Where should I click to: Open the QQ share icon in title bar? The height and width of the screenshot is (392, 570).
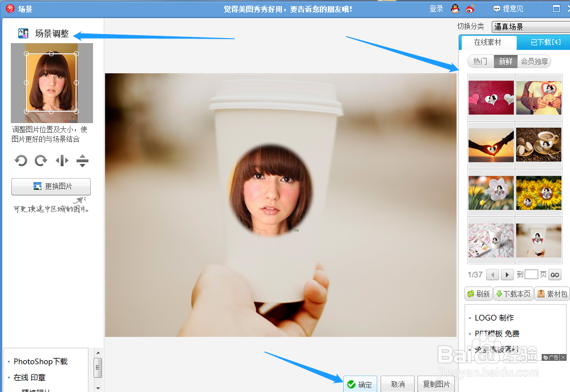[x=455, y=9]
